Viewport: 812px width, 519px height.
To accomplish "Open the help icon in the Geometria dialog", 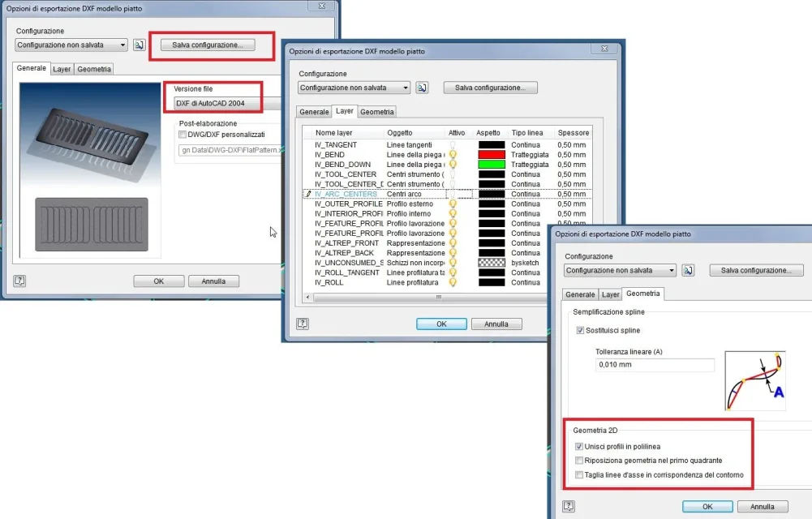I will click(x=569, y=507).
